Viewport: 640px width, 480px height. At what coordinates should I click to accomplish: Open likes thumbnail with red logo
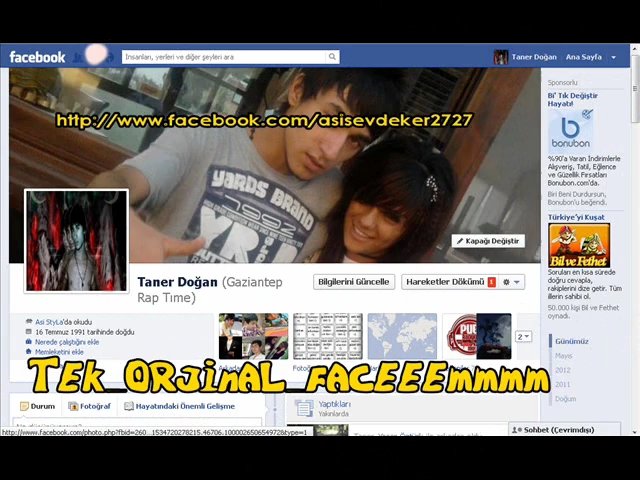pos(477,336)
